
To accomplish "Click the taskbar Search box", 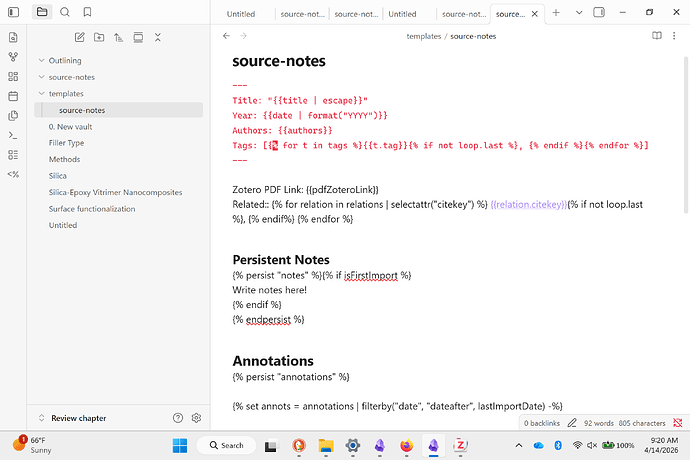I will [x=226, y=445].
